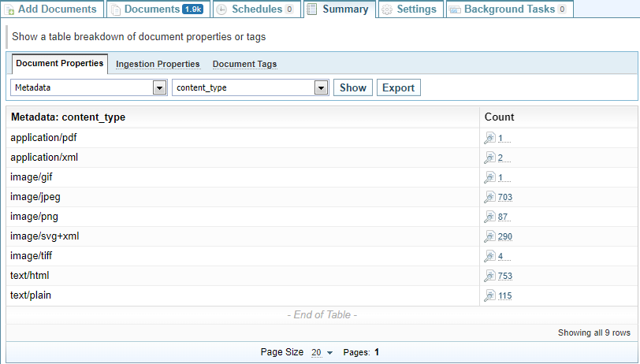Click the search icon in the application/xml row
This screenshot has width=640, height=364.
(x=489, y=158)
